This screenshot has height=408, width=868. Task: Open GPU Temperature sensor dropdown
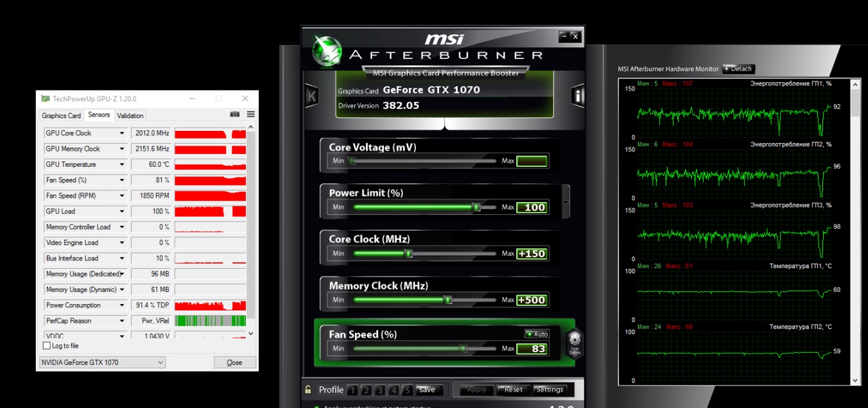(x=122, y=165)
